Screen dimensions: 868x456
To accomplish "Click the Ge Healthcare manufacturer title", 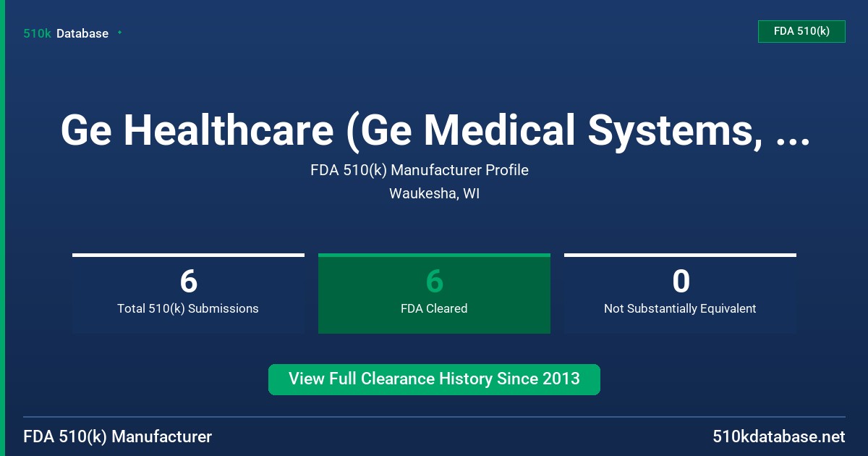I will point(434,130).
